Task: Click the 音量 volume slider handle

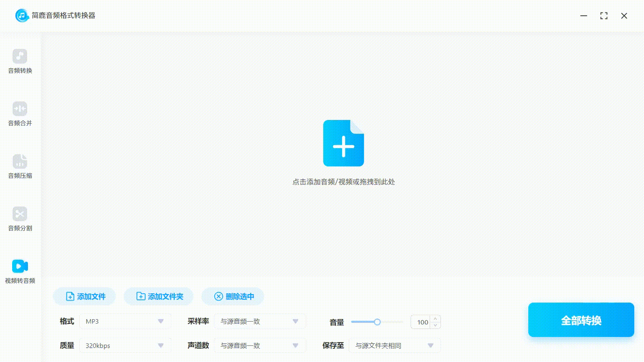Action: click(377, 322)
